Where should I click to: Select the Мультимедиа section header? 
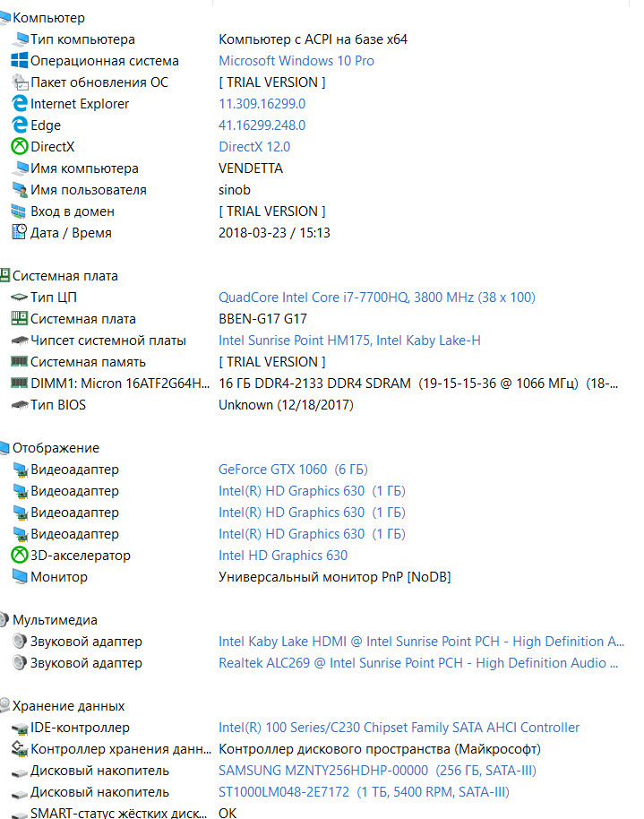point(55,619)
